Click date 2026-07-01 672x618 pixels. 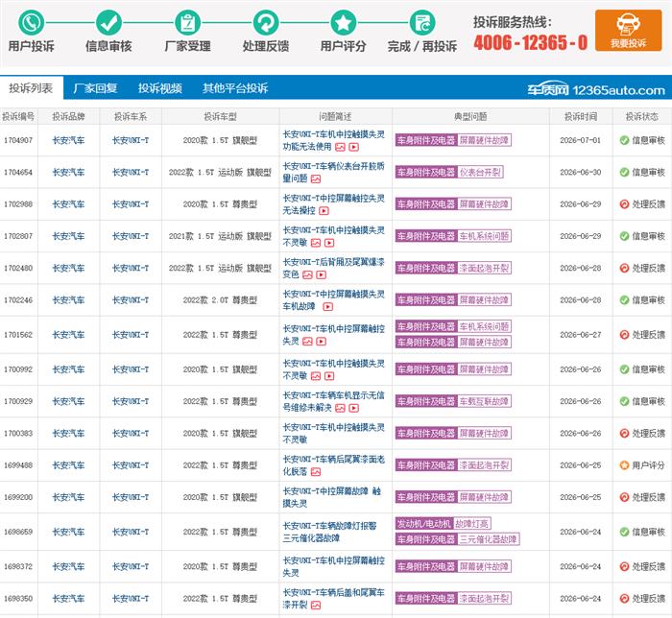point(580,140)
